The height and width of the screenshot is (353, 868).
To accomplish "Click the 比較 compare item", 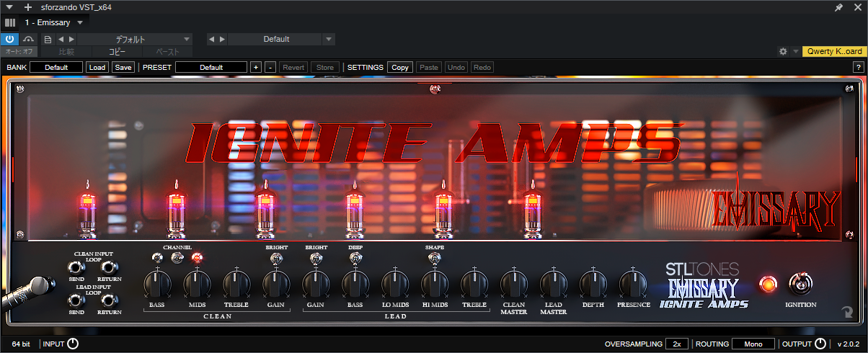I will coord(66,52).
